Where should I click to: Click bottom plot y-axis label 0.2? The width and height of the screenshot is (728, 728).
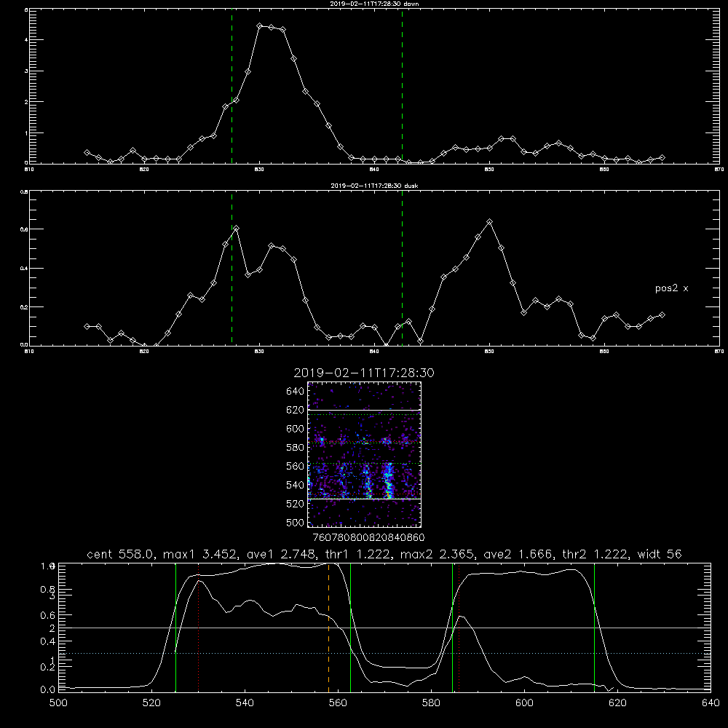point(48,667)
